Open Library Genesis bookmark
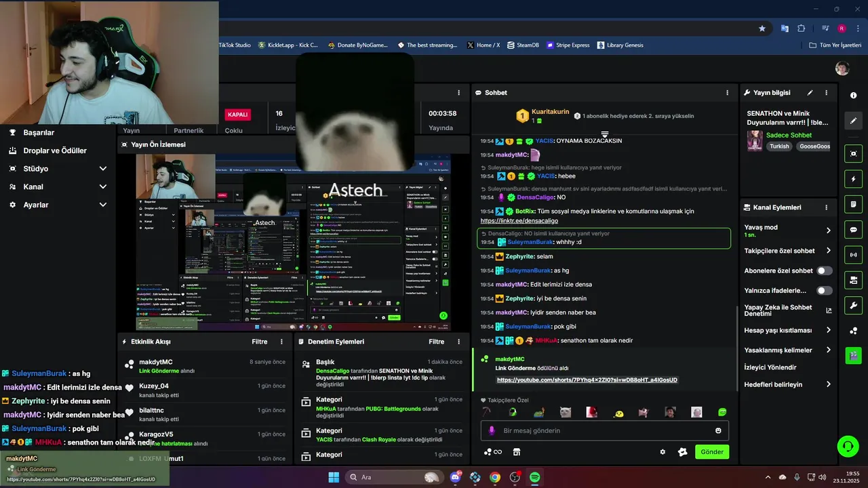 [x=620, y=45]
